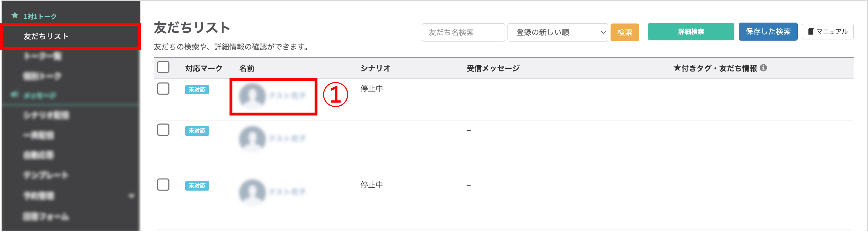Open the 登録の新しい順 sort dropdown
The image size is (868, 232).
(x=557, y=32)
